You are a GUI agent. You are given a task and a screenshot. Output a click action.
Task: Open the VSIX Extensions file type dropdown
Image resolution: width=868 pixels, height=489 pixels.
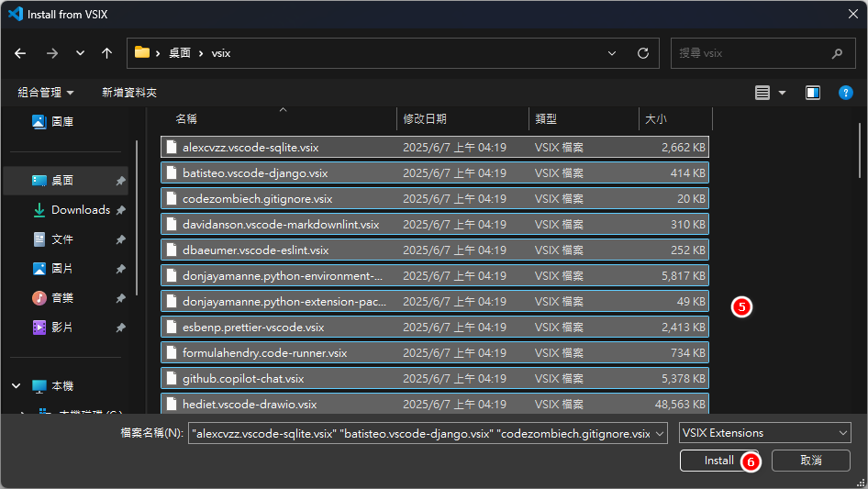pyautogui.click(x=764, y=433)
